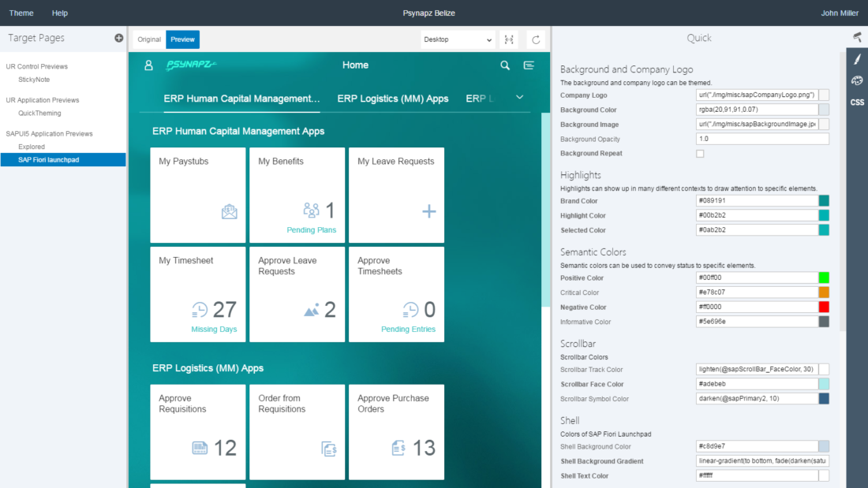The image size is (868, 488).
Task: Open Order from Requisitions tile icon
Action: [329, 449]
